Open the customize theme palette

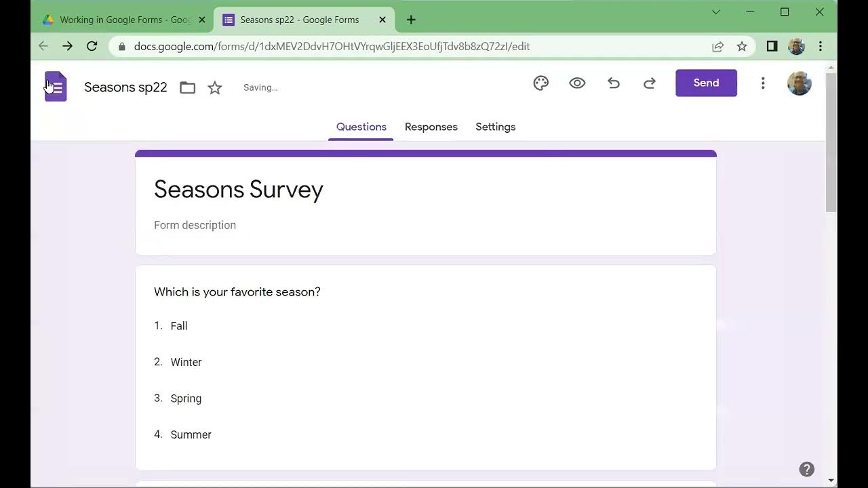coord(540,83)
